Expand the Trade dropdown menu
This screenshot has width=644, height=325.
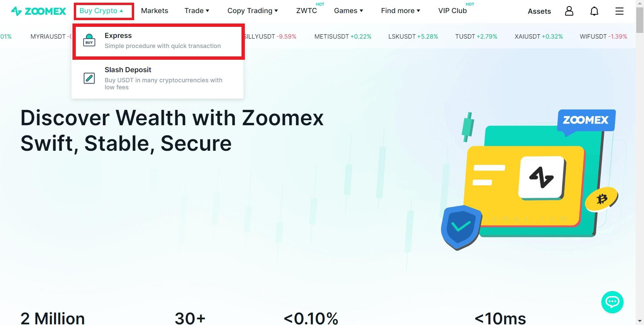click(197, 11)
